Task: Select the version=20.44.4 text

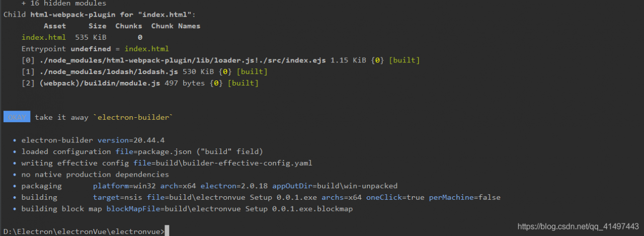Action: tap(131, 140)
